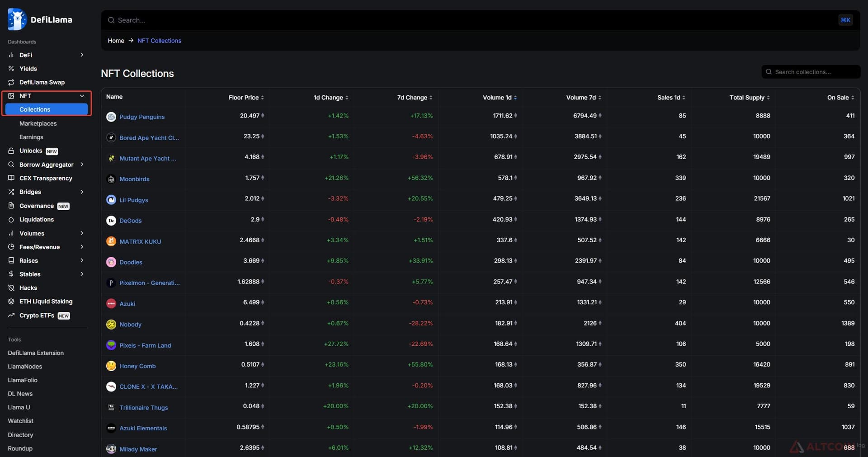Expand the DeFi sidebar menu
This screenshot has width=868, height=457.
point(82,55)
